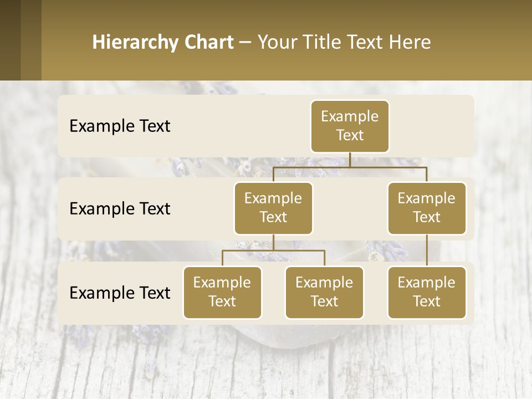532x399 pixels.
Task: Select the left box in the second level
Action: [x=273, y=208]
